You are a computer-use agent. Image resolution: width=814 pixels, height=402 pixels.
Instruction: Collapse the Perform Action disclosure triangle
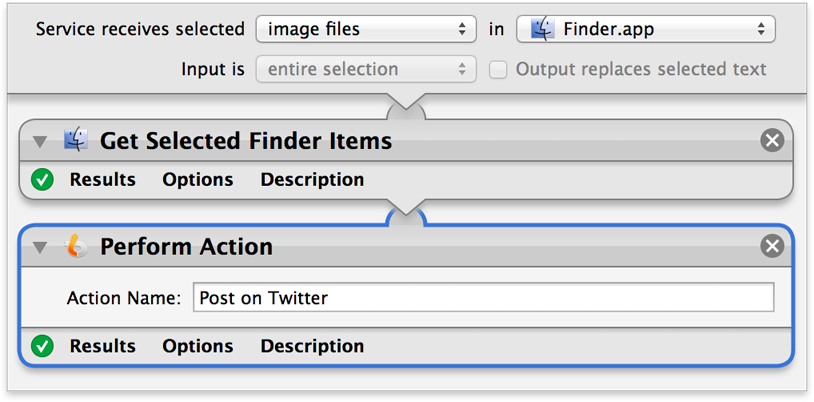pos(40,248)
